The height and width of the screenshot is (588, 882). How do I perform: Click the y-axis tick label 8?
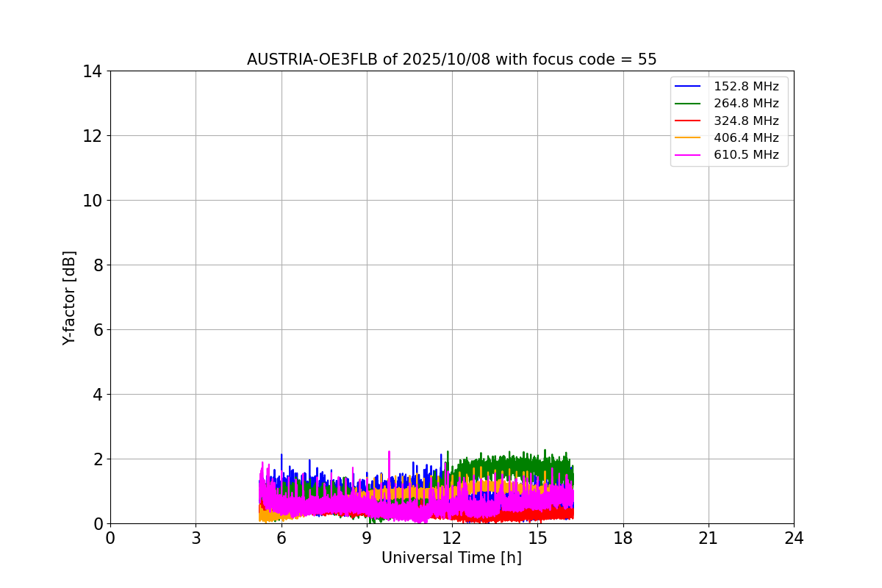point(97,265)
